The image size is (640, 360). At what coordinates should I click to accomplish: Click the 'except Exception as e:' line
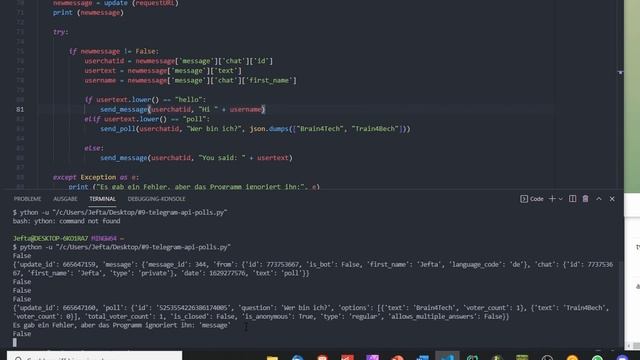pos(96,178)
